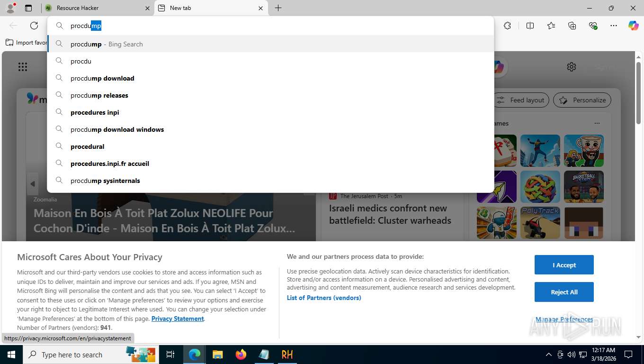Click Personalize button
The image size is (644, 364).
pyautogui.click(x=582, y=100)
